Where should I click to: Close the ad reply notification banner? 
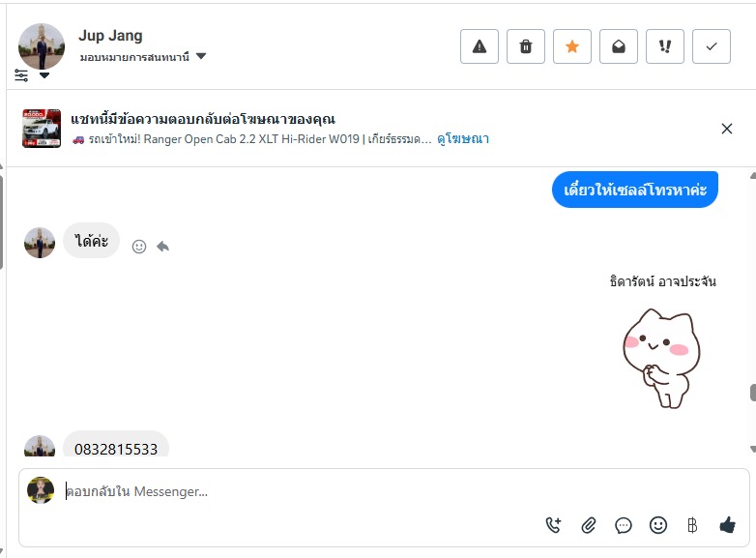click(727, 129)
